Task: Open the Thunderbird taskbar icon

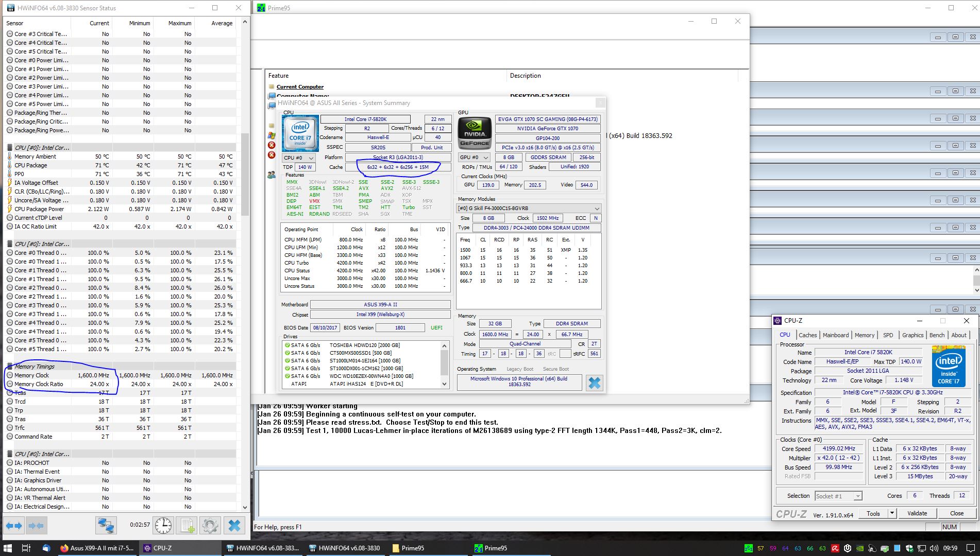Action: point(46,548)
